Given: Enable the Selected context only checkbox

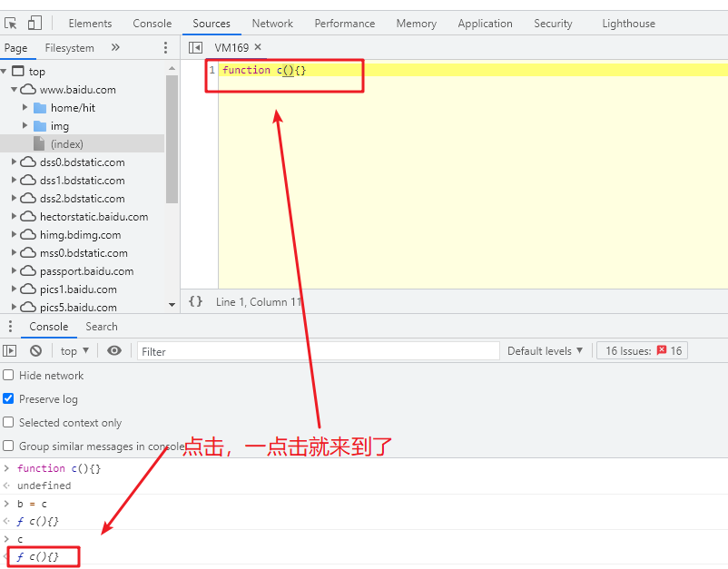Looking at the screenshot, I should tap(8, 422).
